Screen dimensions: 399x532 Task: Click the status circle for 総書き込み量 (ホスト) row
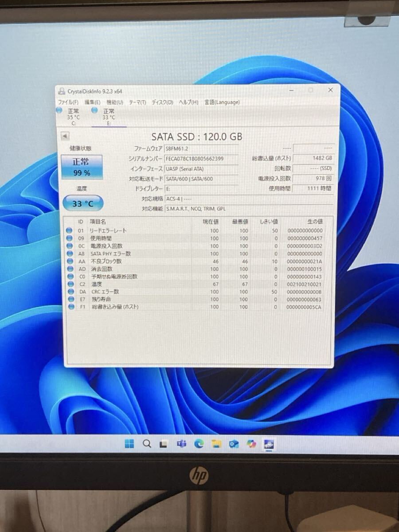tap(70, 307)
